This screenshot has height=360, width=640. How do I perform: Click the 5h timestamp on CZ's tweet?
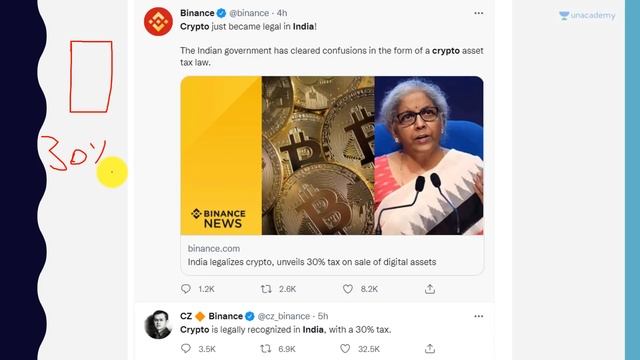point(323,316)
